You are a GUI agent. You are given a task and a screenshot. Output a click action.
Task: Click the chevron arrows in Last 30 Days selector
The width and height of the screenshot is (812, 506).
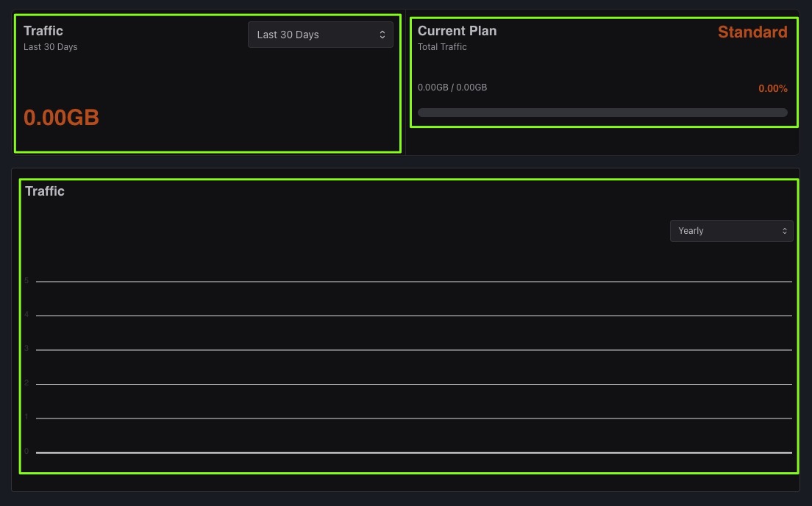pyautogui.click(x=382, y=35)
